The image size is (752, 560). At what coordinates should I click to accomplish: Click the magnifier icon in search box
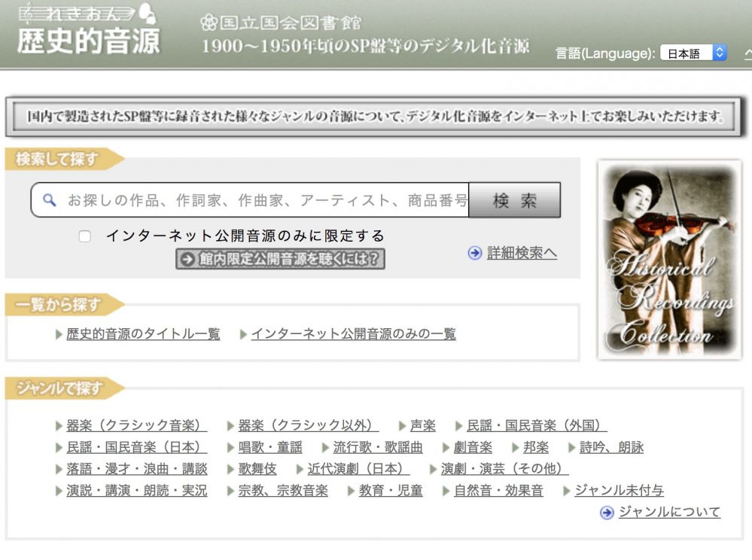pyautogui.click(x=50, y=200)
